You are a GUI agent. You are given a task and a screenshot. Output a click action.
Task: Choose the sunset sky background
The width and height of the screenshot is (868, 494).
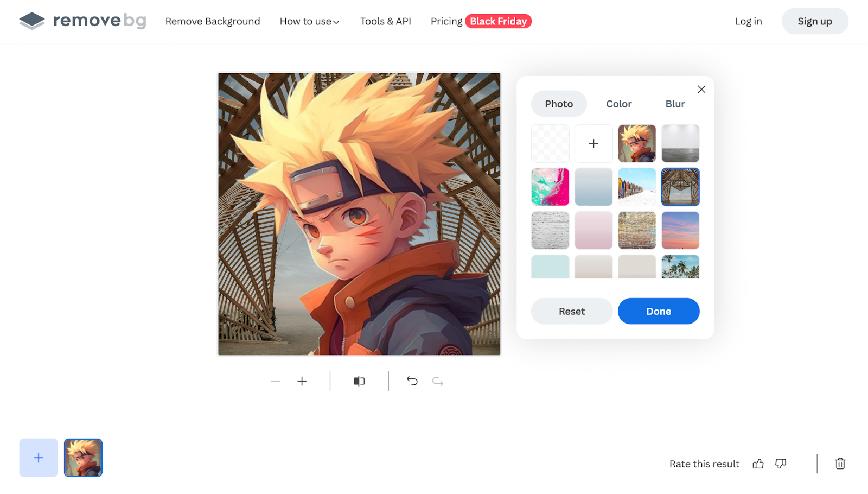(x=680, y=230)
